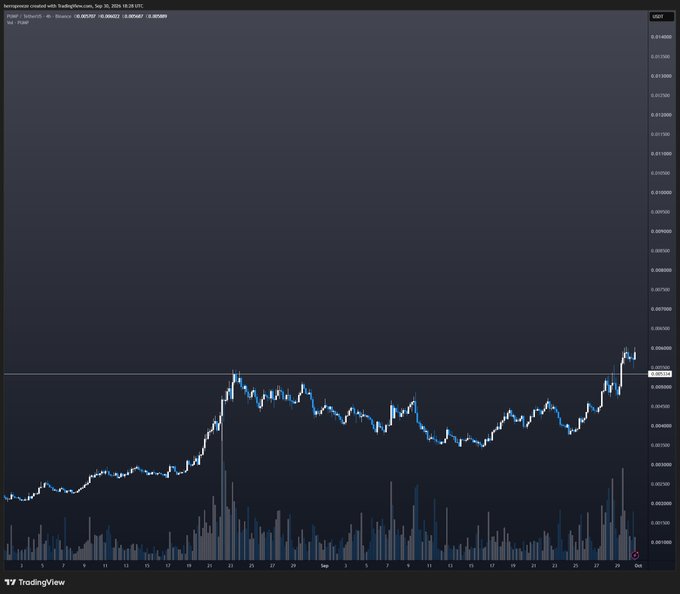Viewport: 680px width, 594px height.
Task: Open the USDT currency selector on price axis
Action: (x=660, y=17)
